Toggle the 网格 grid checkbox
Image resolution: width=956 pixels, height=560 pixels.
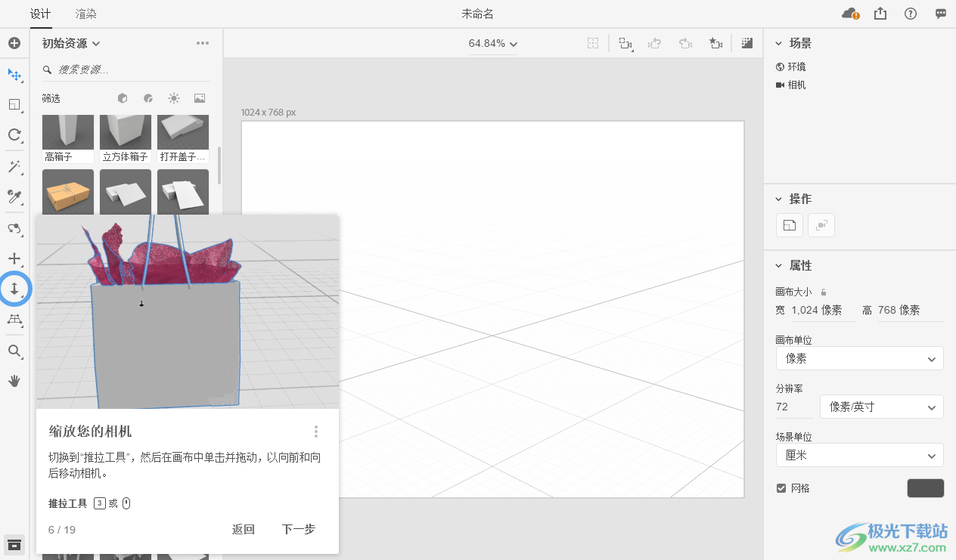tap(781, 488)
